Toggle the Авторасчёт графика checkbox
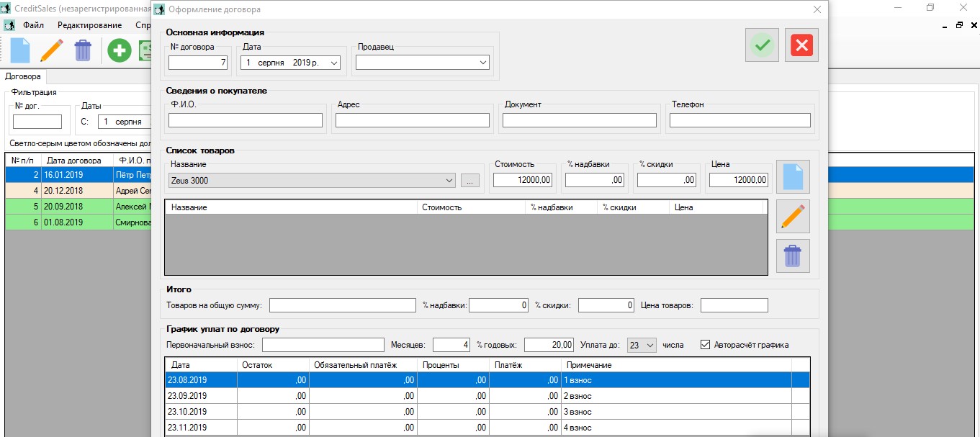This screenshot has width=980, height=437. (x=705, y=345)
